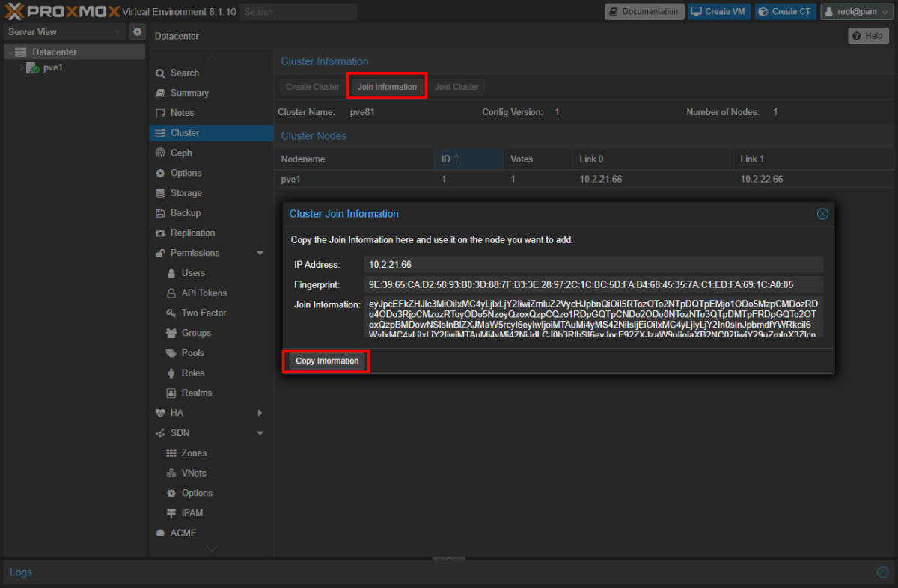Image resolution: width=898 pixels, height=588 pixels.
Task: Sort by the Votes column header
Action: (538, 159)
